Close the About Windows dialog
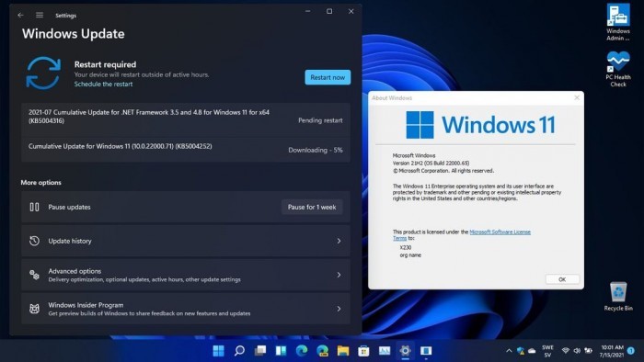 [x=577, y=97]
